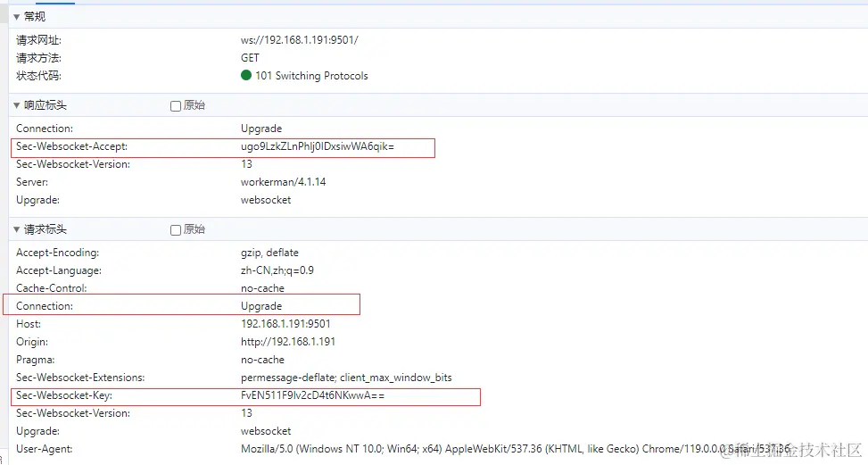The image size is (868, 465).
Task: Collapse the 请求标头 section
Action: [17, 229]
